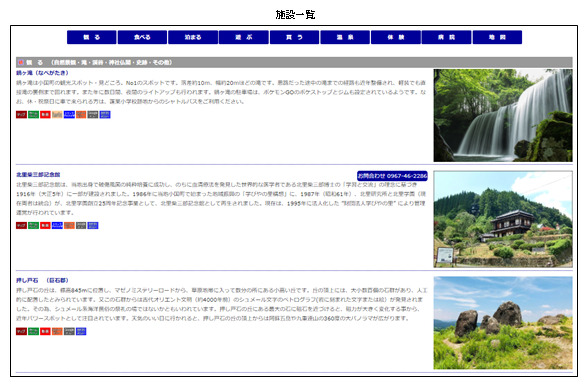Click the gray badge under 押し戸石 description
The width and height of the screenshot is (588, 388).
(x=69, y=332)
